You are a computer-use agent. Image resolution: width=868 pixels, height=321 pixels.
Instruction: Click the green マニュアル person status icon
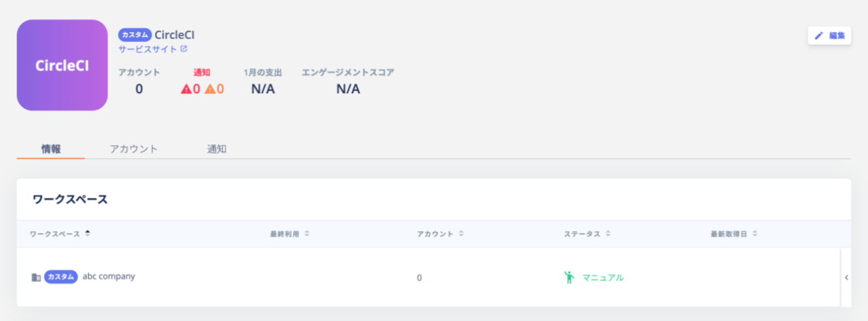pos(569,277)
